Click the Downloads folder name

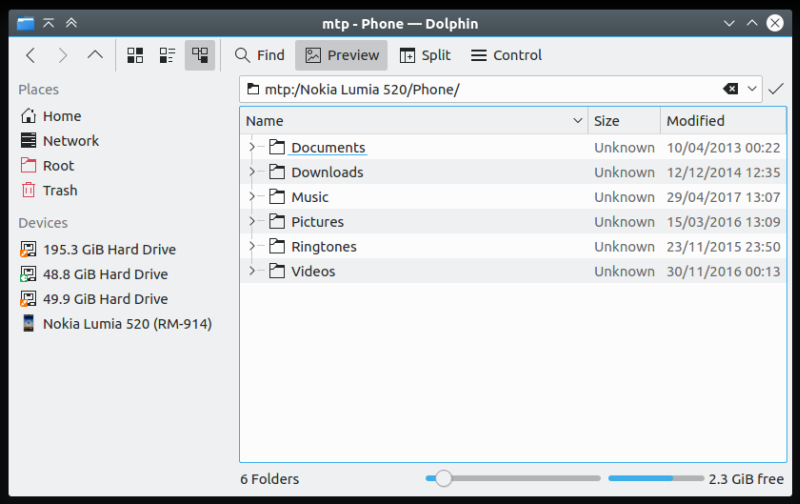tap(327, 172)
